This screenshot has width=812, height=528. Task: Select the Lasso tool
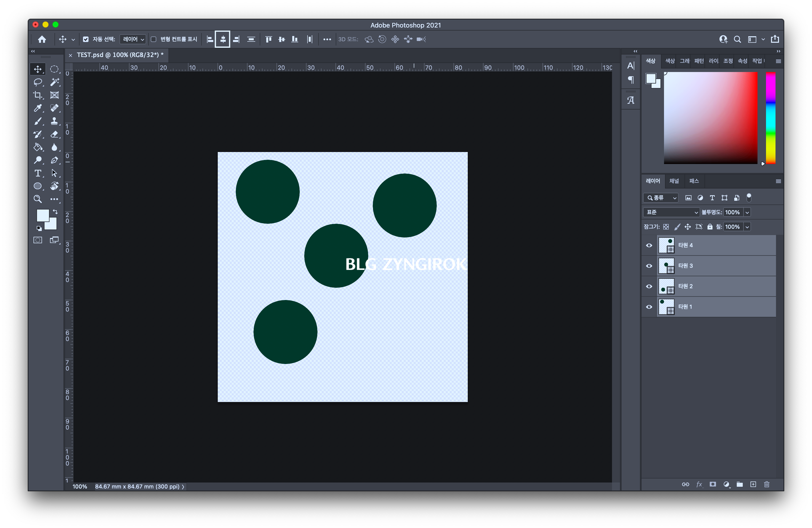tap(37, 82)
